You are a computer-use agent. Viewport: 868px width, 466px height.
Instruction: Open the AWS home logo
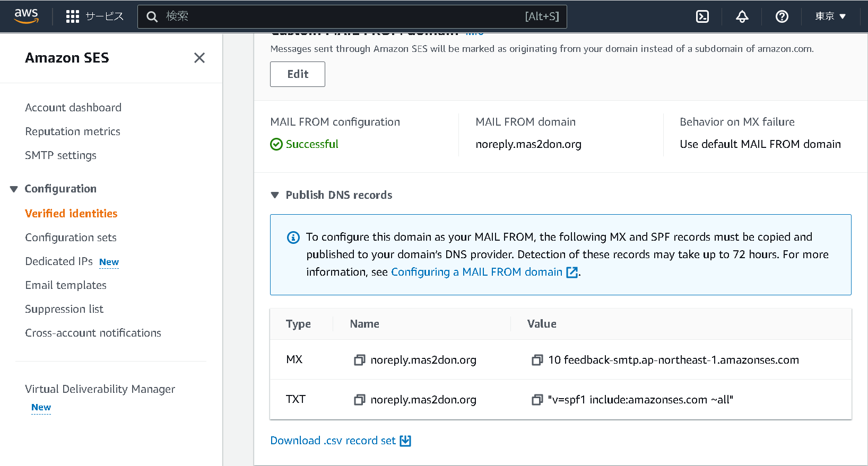[x=27, y=16]
